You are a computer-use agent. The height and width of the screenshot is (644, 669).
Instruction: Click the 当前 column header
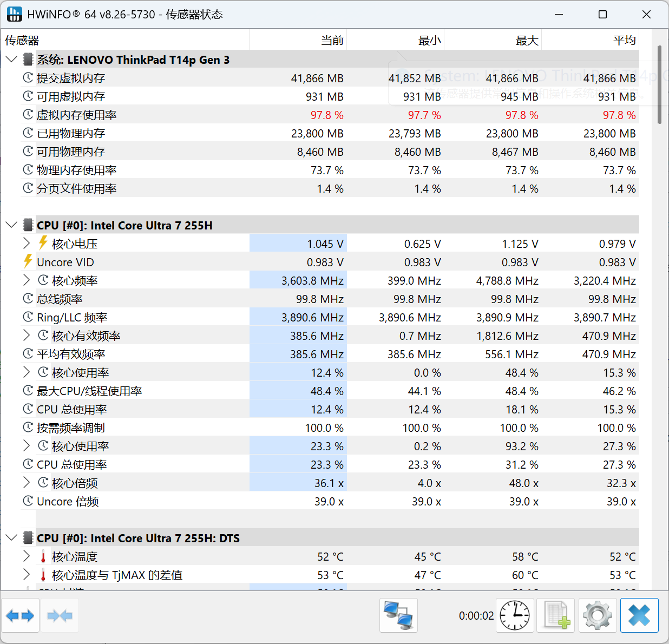click(x=298, y=41)
